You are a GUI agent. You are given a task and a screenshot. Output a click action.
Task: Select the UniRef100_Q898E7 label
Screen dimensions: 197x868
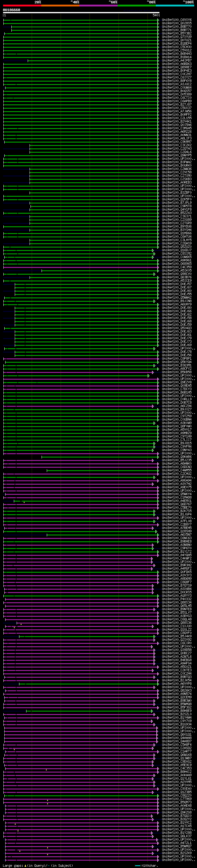(177, 67)
